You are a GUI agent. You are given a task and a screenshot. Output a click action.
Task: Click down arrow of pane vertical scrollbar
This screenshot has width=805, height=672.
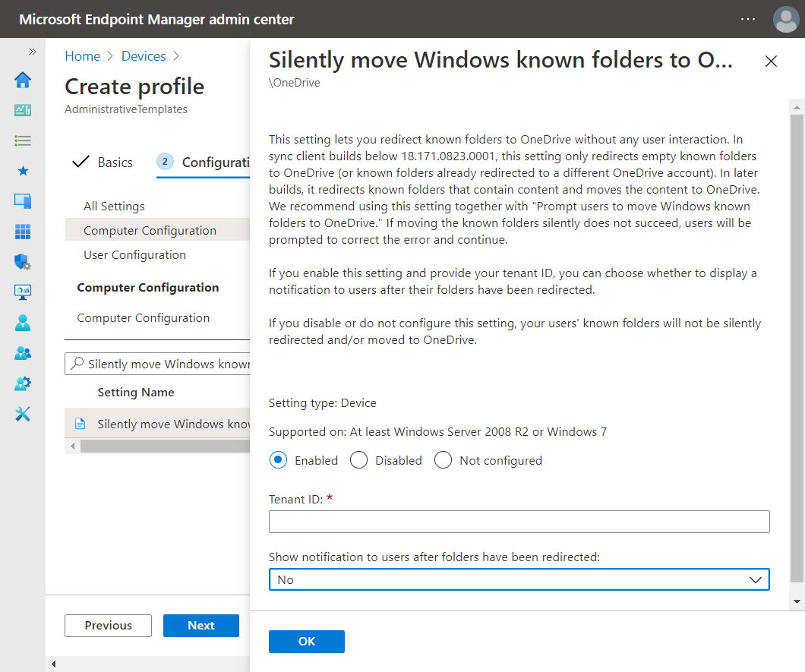(797, 601)
